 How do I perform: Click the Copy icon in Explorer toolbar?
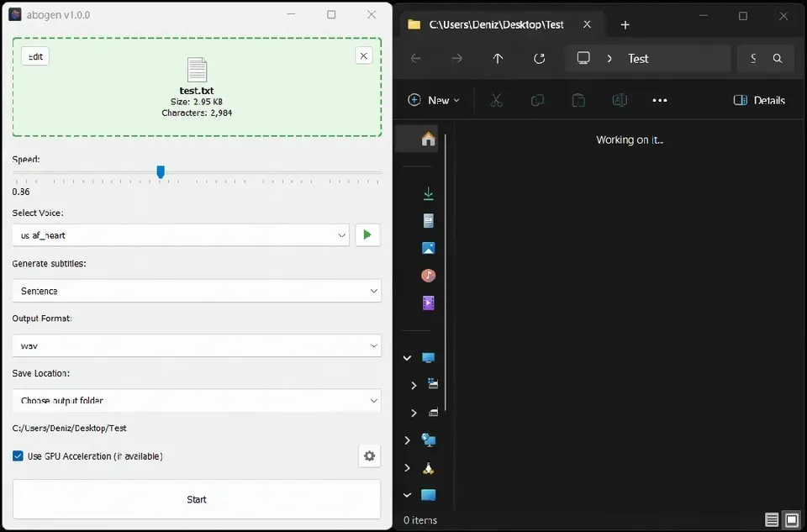pyautogui.click(x=537, y=100)
